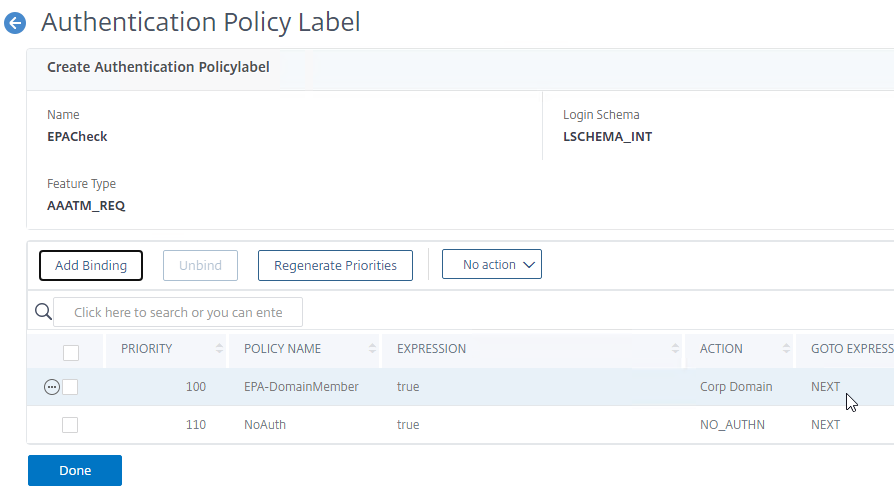The height and width of the screenshot is (498, 894).
Task: Click the GOTO EXPRESSION column header
Action: pyautogui.click(x=852, y=349)
